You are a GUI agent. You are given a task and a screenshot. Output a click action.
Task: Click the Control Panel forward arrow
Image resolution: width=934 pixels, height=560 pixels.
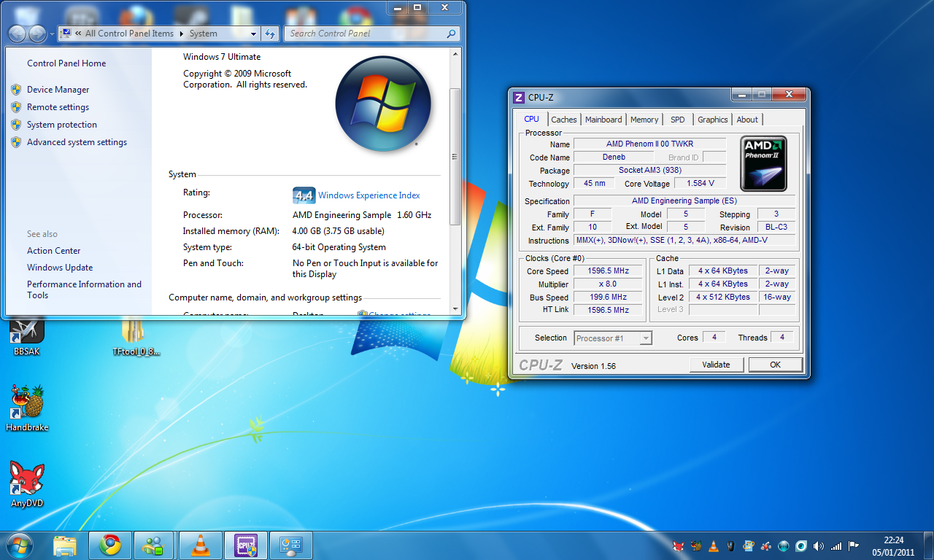coord(36,34)
